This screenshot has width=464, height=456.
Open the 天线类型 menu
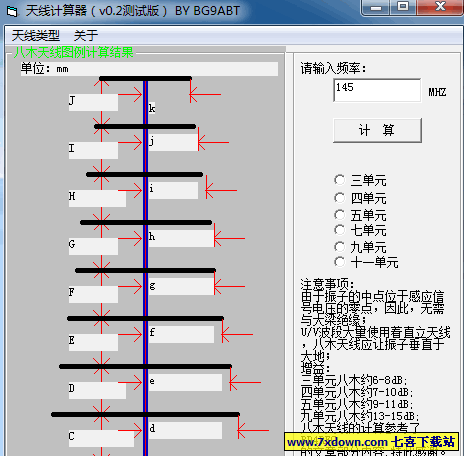36,35
